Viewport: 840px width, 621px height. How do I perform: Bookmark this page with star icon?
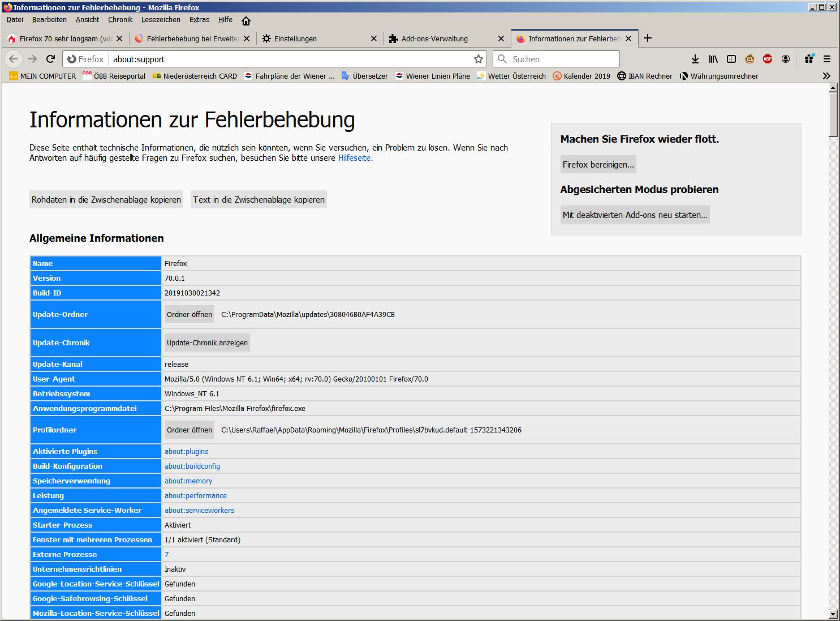479,59
